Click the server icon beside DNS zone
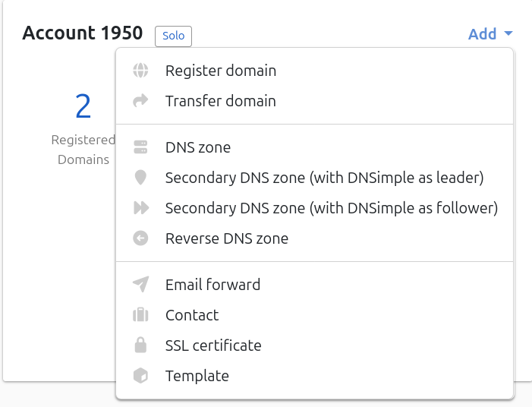This screenshot has width=532, height=407. pyautogui.click(x=140, y=147)
